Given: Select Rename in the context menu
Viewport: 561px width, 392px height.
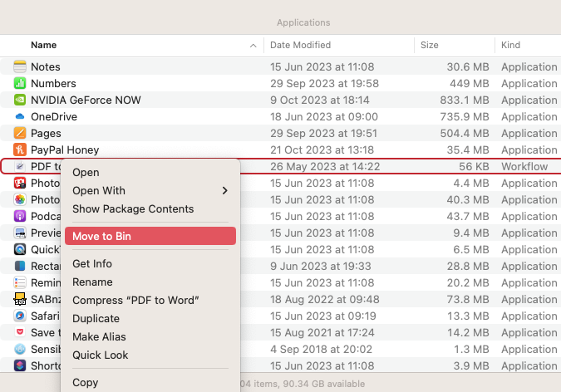Looking at the screenshot, I should [x=150, y=282].
